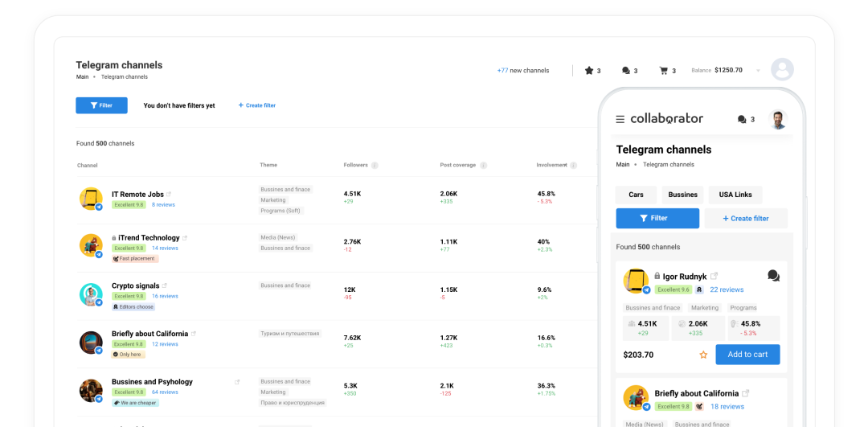The image size is (868, 427).
Task: Click the collaborator logo in mobile
Action: [x=667, y=118]
